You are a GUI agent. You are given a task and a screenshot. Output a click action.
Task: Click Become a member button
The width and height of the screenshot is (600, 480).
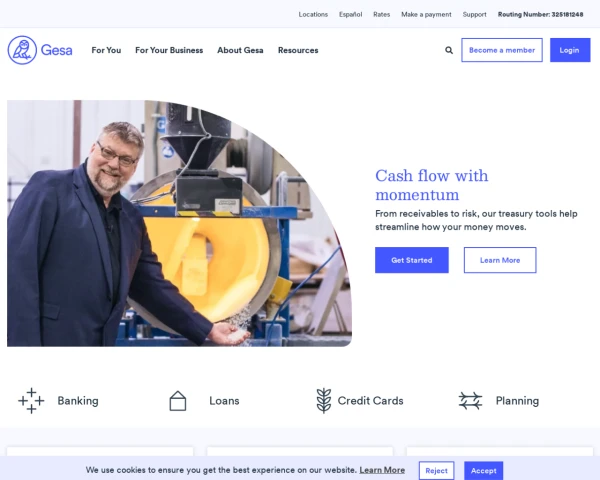pyautogui.click(x=502, y=50)
